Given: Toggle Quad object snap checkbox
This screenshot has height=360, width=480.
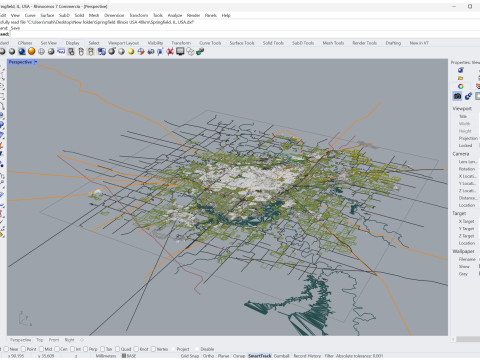Looking at the screenshot, I should 117,349.
